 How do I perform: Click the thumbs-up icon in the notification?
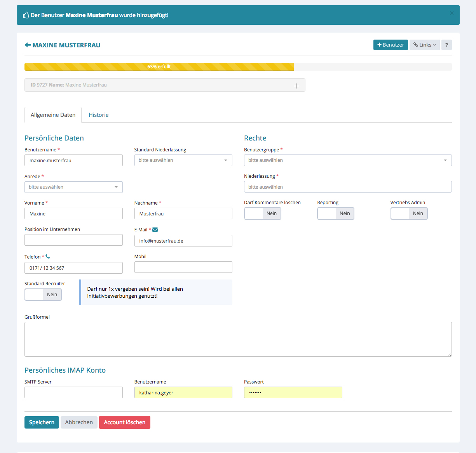click(x=26, y=15)
